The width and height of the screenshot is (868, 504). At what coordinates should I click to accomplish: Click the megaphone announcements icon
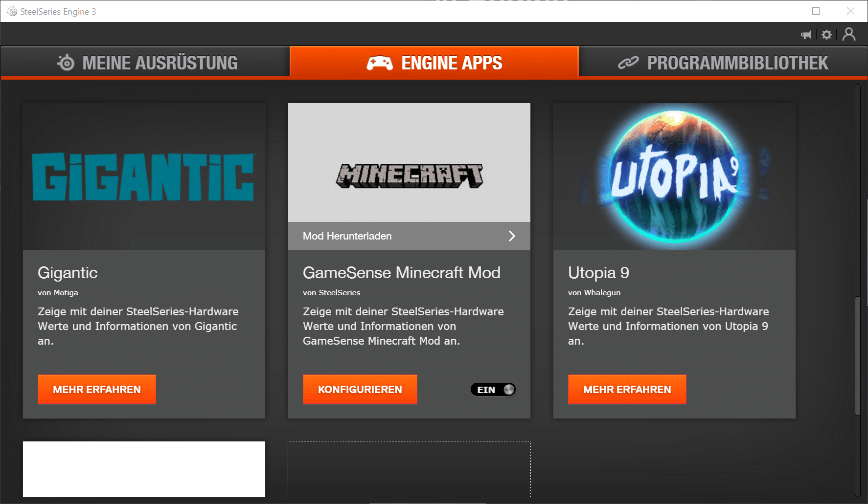point(806,35)
